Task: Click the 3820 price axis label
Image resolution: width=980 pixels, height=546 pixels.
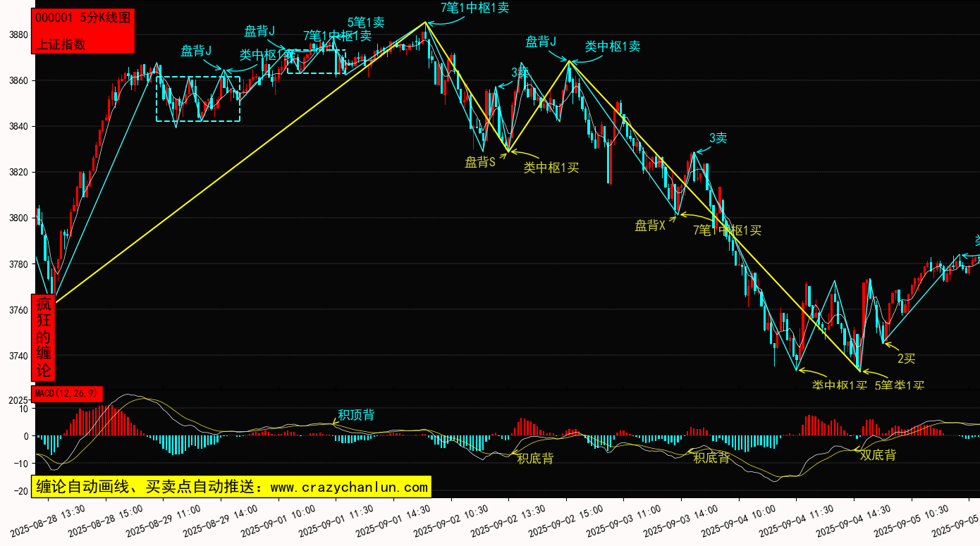Action: click(18, 173)
